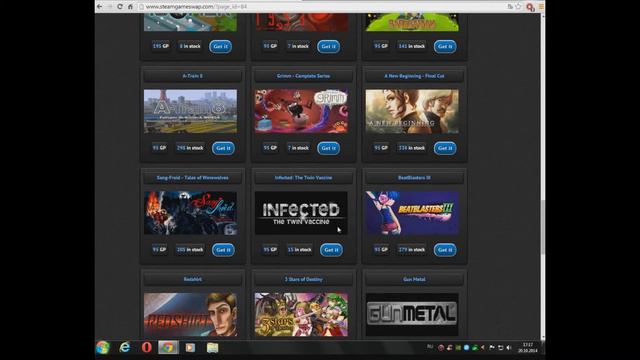Image resolution: width=640 pixels, height=360 pixels.
Task: Click the '141 in stock' label
Action: 411,46
